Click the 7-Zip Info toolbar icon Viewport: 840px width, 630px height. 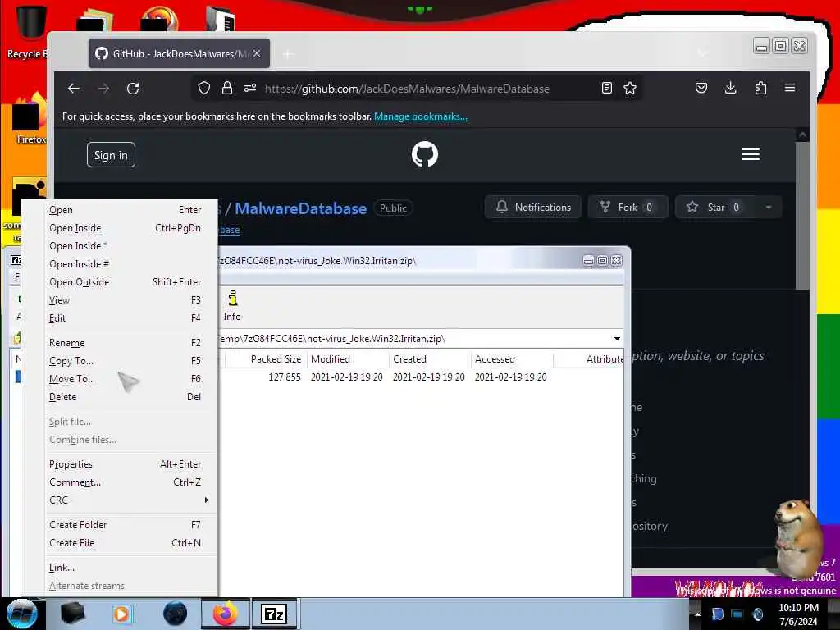click(232, 306)
